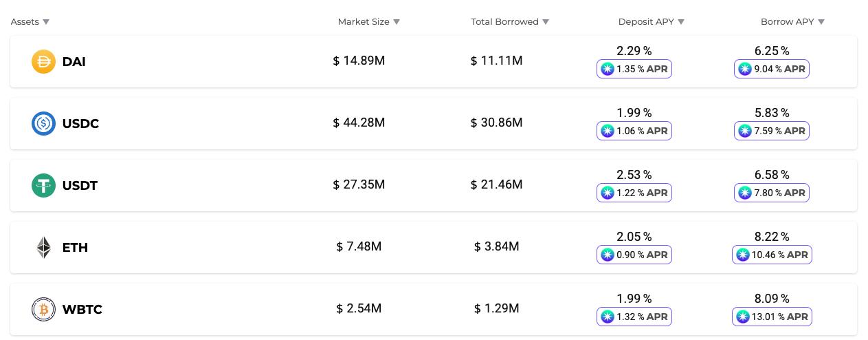Click the reward token icon in ETH deposit APR badge
868x340 pixels.
pos(607,255)
